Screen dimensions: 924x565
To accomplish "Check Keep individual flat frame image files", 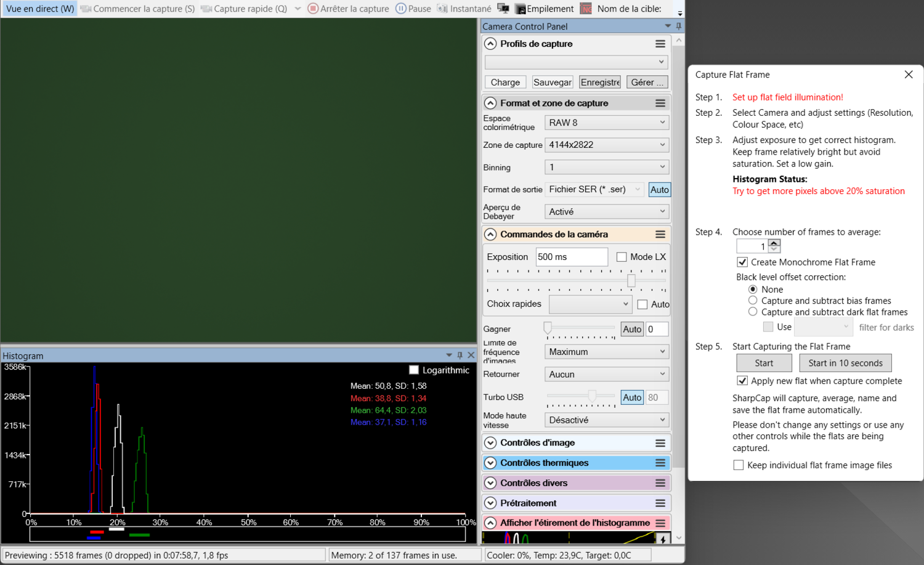I will [739, 465].
